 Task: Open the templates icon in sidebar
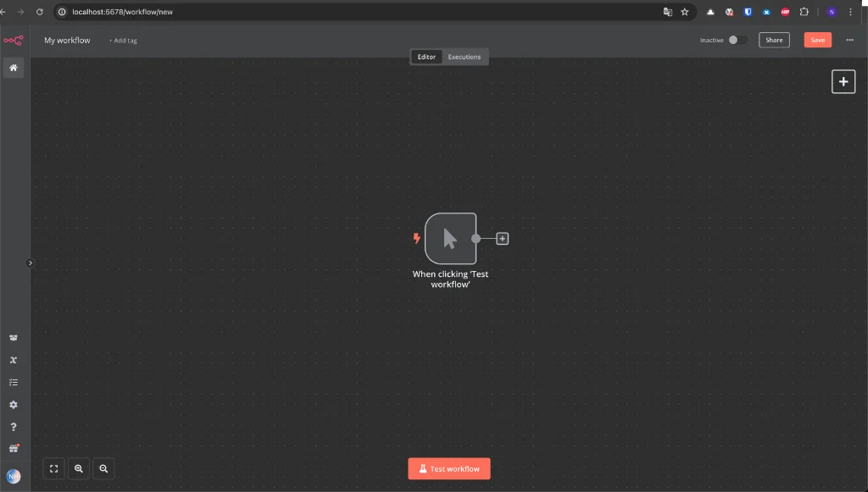click(x=14, y=338)
